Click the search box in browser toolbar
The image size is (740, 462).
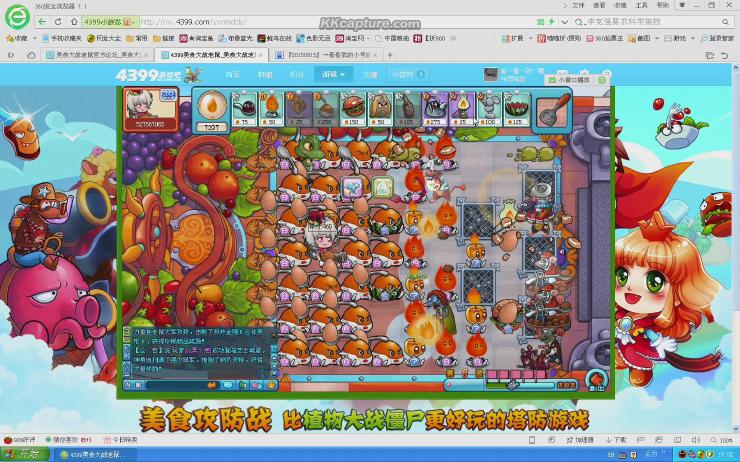point(654,22)
